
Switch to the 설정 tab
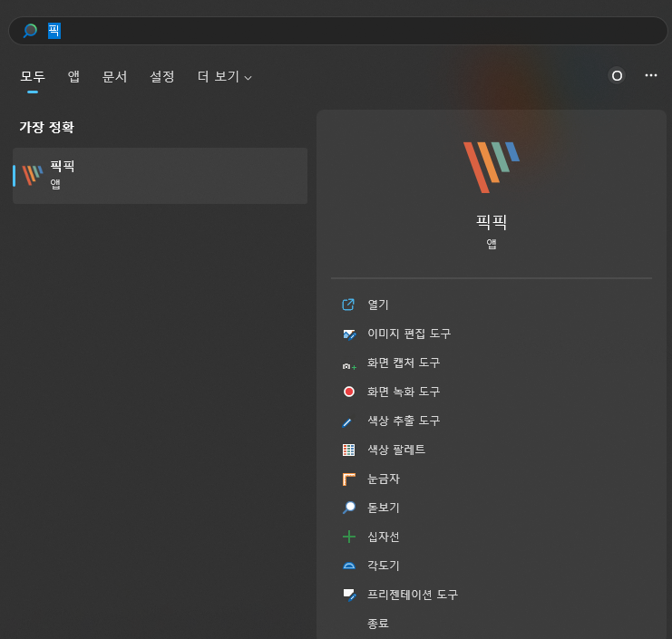(x=162, y=77)
